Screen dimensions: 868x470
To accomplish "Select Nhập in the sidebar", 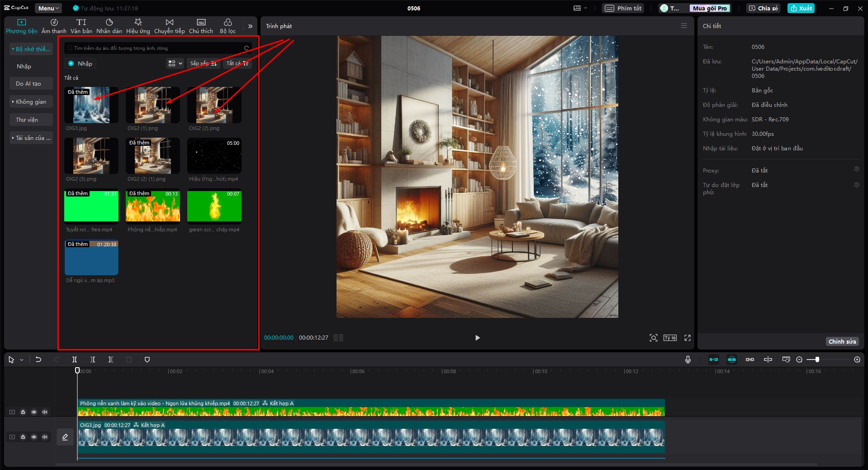I will pyautogui.click(x=24, y=66).
